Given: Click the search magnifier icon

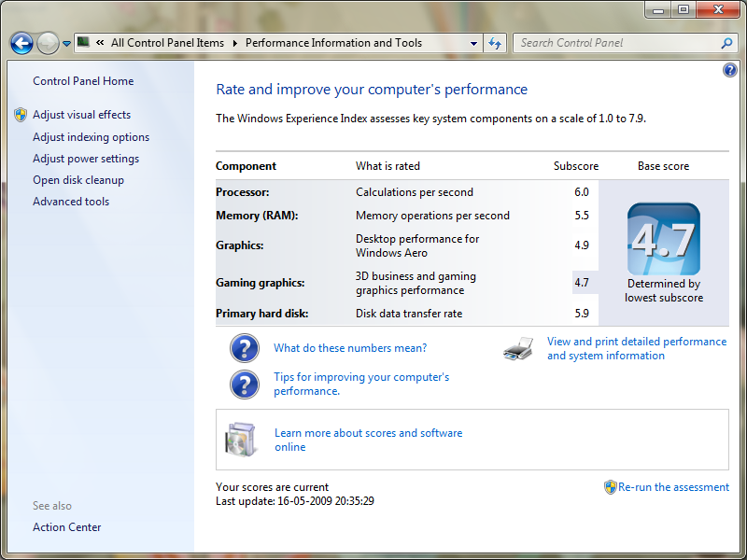Looking at the screenshot, I should click(726, 43).
